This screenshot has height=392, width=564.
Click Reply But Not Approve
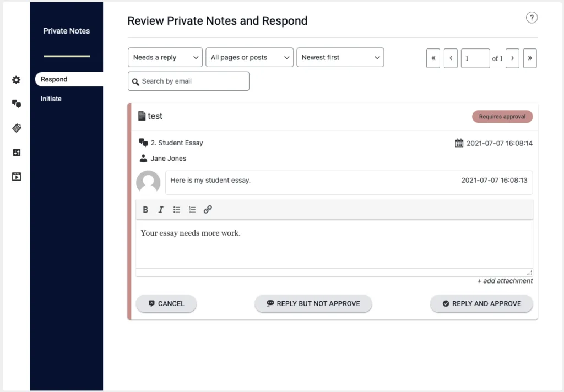(313, 303)
